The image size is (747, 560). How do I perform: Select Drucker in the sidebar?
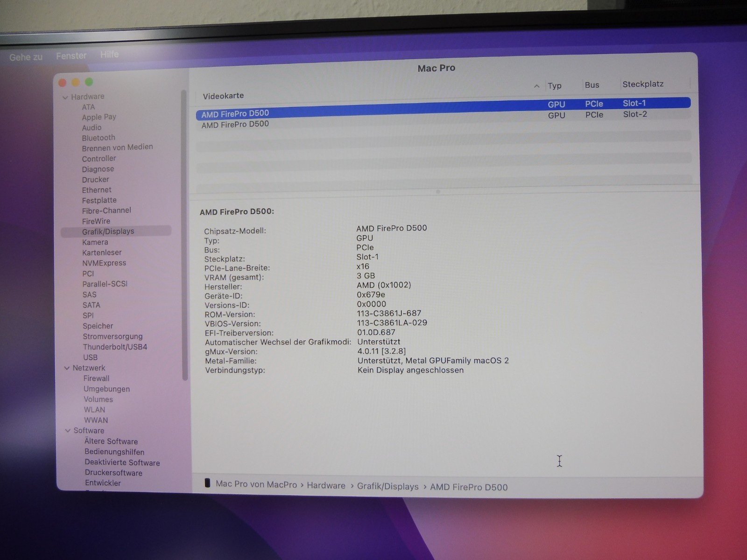96,180
